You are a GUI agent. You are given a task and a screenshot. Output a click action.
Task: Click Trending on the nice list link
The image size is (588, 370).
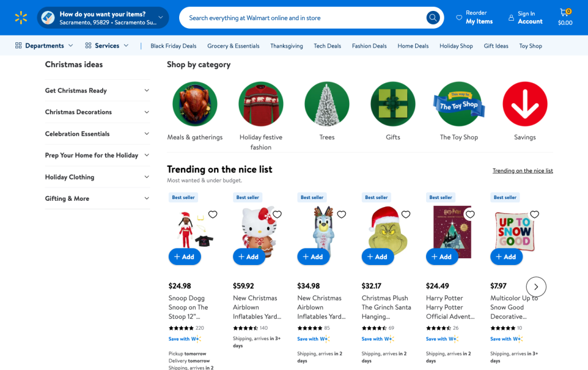523,170
